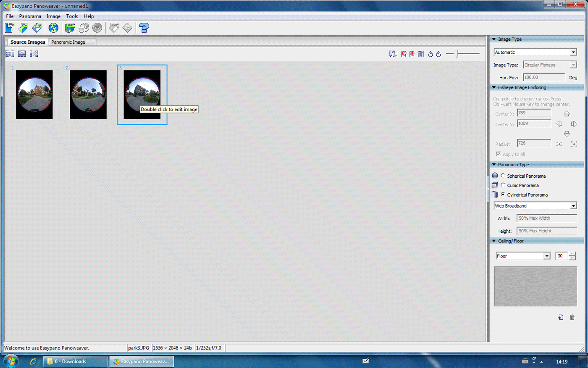Collapse the Image Type section
588x368 pixels.
(494, 39)
